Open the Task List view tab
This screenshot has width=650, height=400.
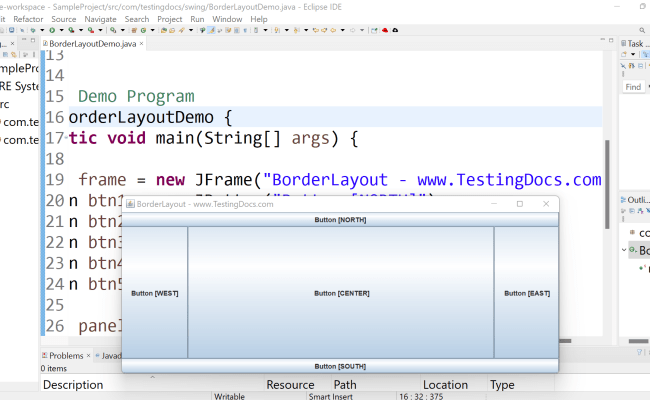tap(635, 44)
